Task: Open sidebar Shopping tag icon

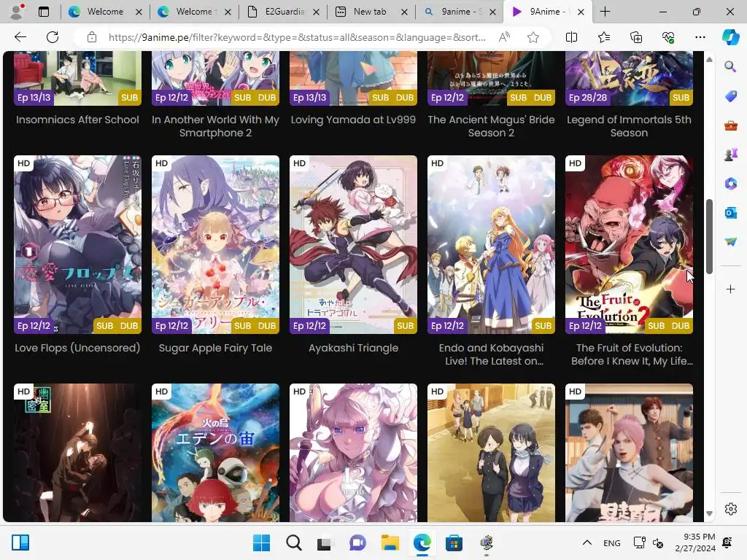Action: 730,96
